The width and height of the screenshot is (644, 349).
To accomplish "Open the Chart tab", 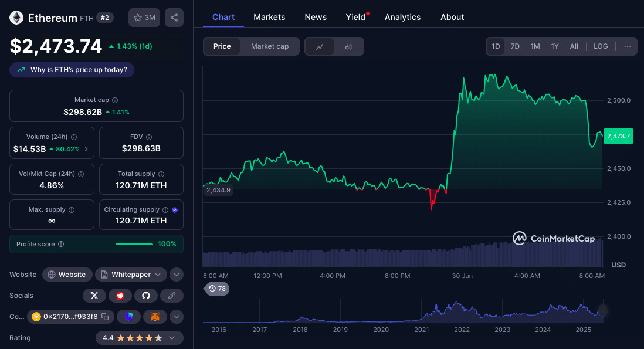I will 223,17.
